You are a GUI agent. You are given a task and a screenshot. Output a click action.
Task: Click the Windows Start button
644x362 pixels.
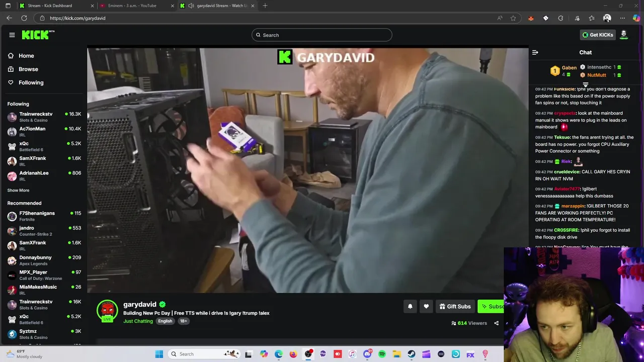coord(159,354)
